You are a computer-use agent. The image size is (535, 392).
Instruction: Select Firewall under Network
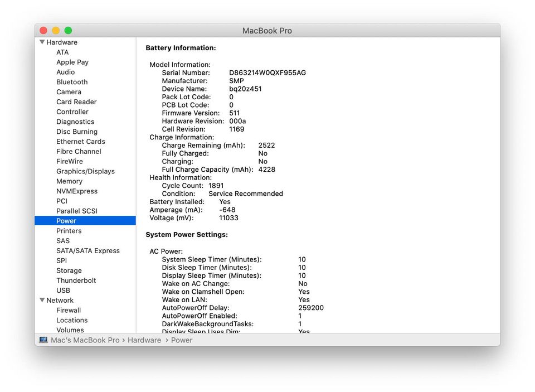69,310
